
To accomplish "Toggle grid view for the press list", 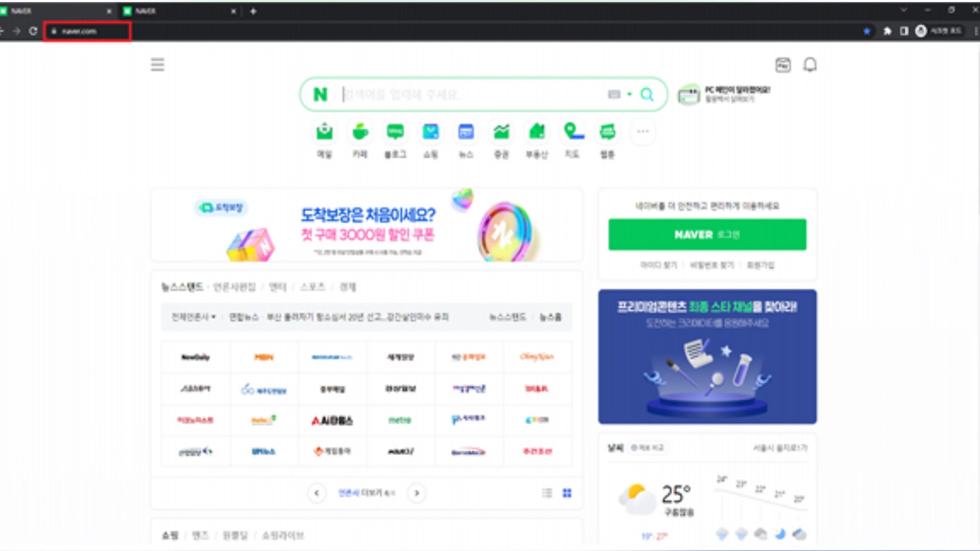I will 566,493.
